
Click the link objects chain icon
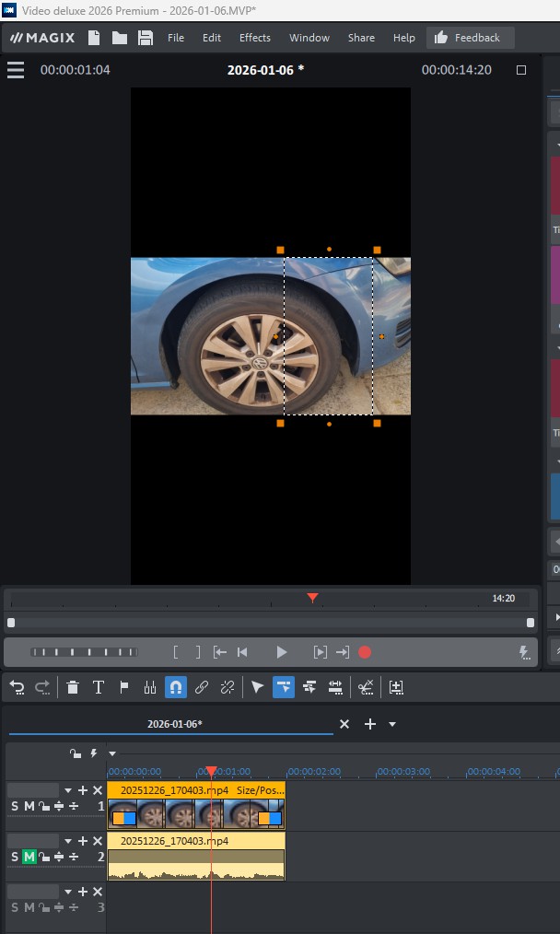click(x=202, y=687)
